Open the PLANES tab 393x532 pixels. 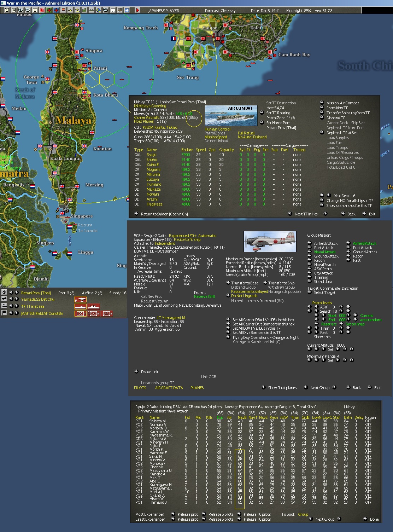click(197, 388)
